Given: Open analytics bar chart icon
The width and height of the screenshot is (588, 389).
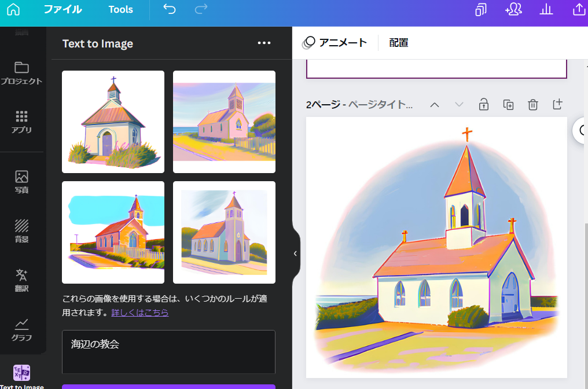Looking at the screenshot, I should (546, 9).
